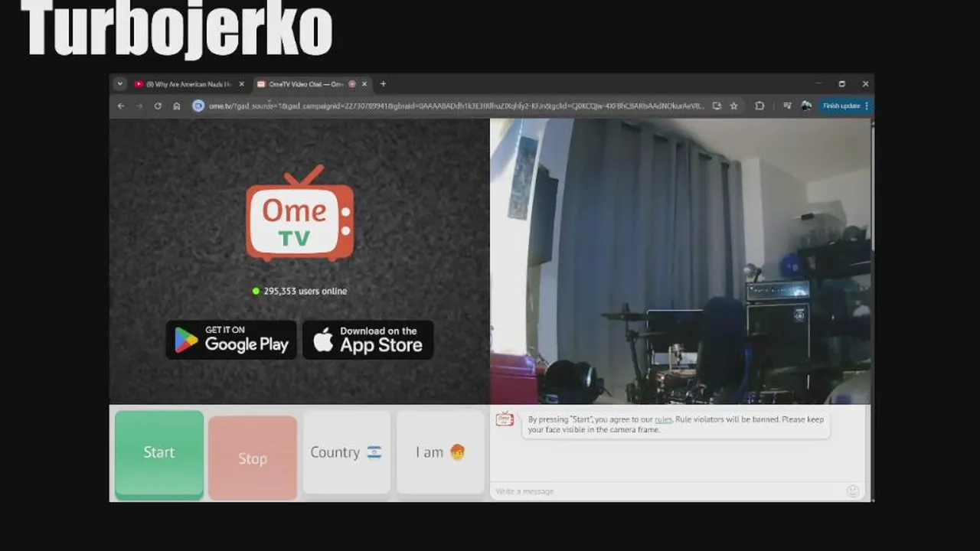
Task: Click the red Stop button
Action: [253, 458]
